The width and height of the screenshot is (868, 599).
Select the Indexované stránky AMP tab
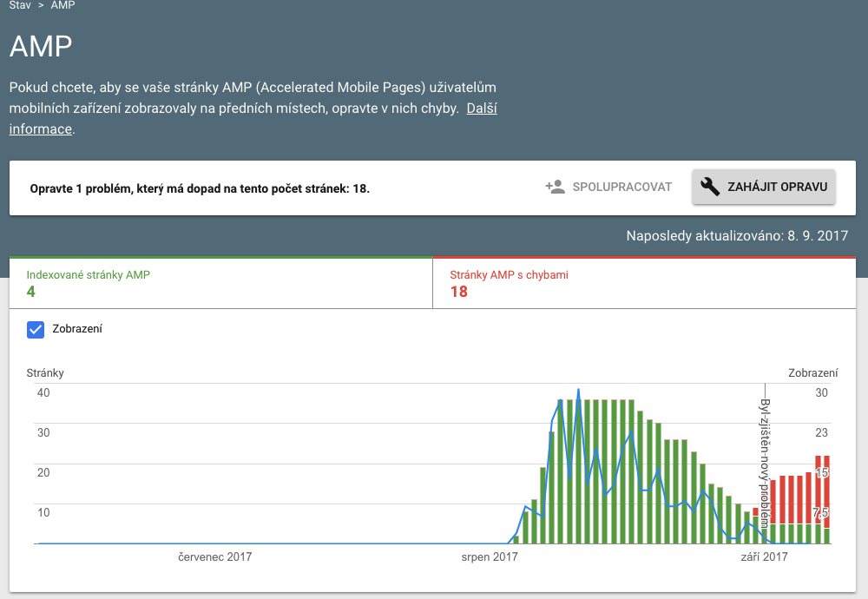[220, 283]
